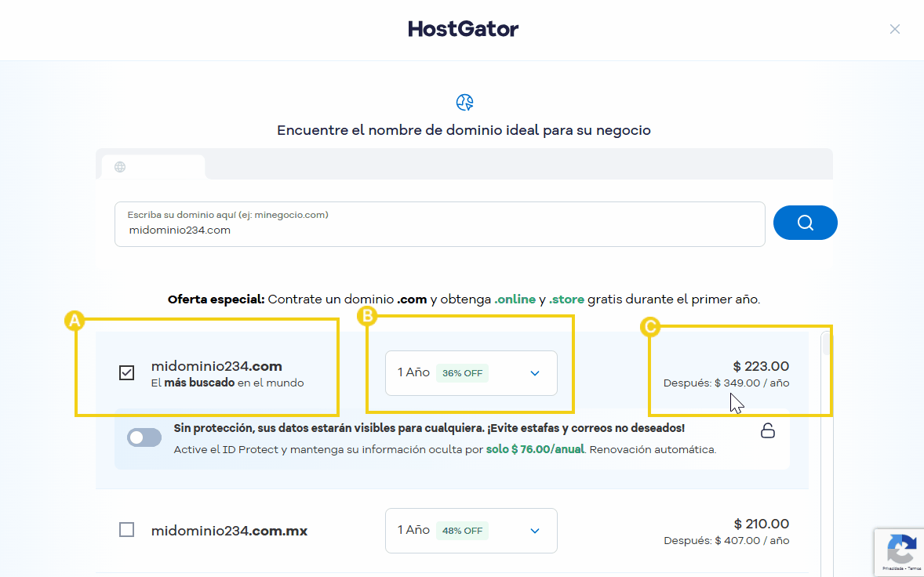The width and height of the screenshot is (924, 577).
Task: Open the 1 Año dropdown for .com.mx domain
Action: pos(471,531)
